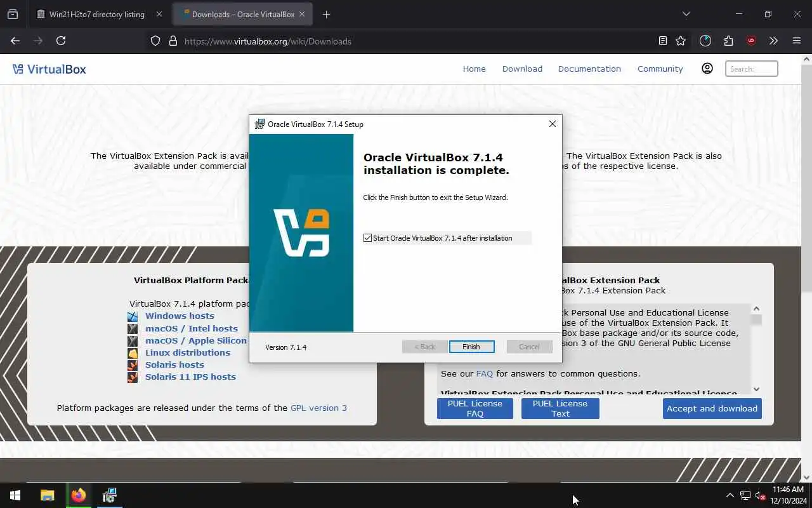Open the FAQ link in license box
This screenshot has height=508, width=812.
click(x=485, y=373)
